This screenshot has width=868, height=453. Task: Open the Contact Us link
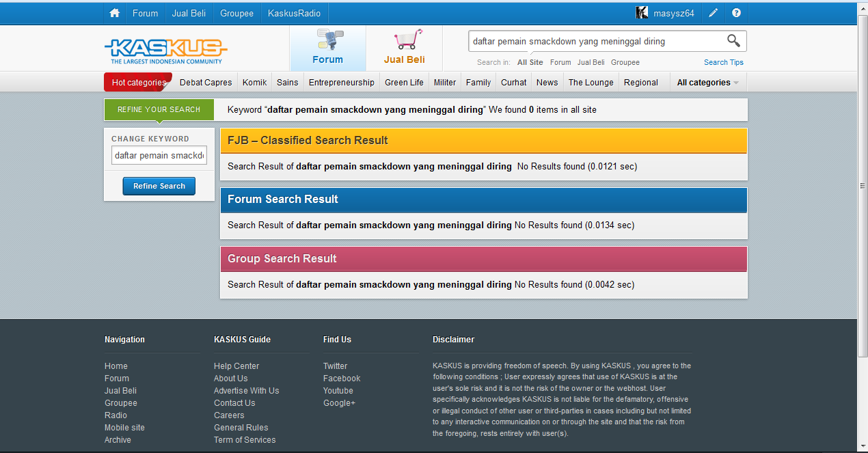tap(234, 403)
